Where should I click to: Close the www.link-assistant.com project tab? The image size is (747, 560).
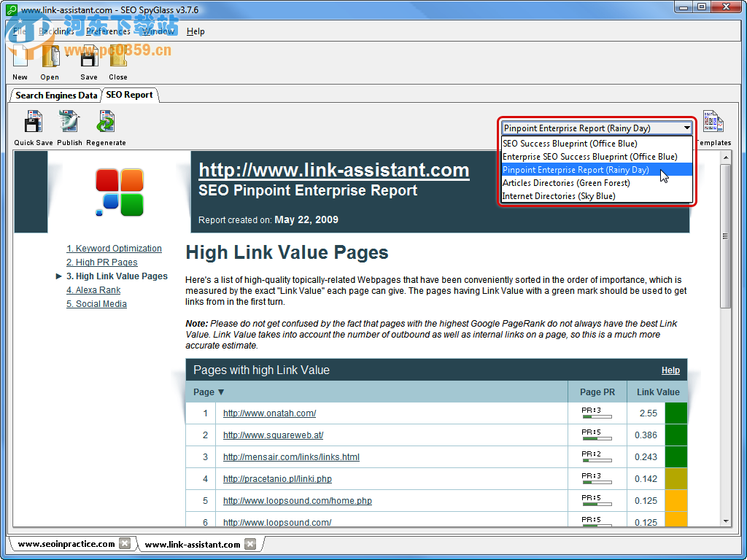250,543
